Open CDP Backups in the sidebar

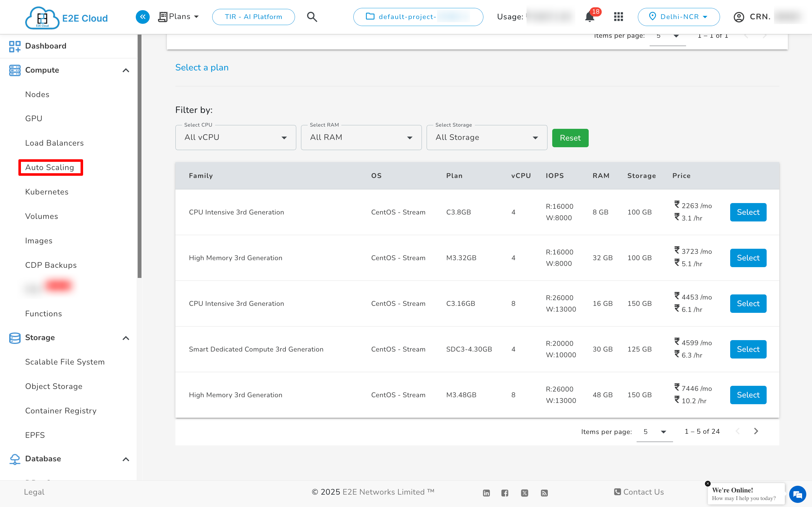coord(51,265)
